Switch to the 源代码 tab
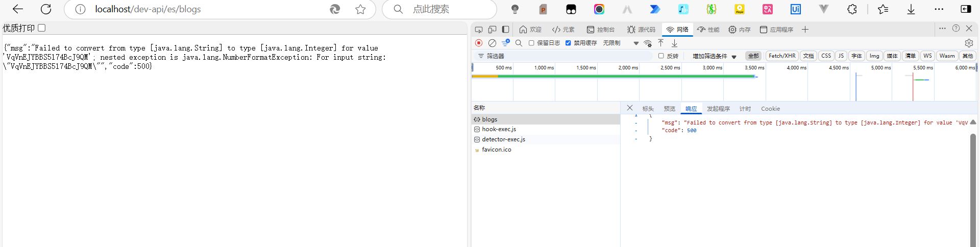980x247 pixels. (x=642, y=30)
